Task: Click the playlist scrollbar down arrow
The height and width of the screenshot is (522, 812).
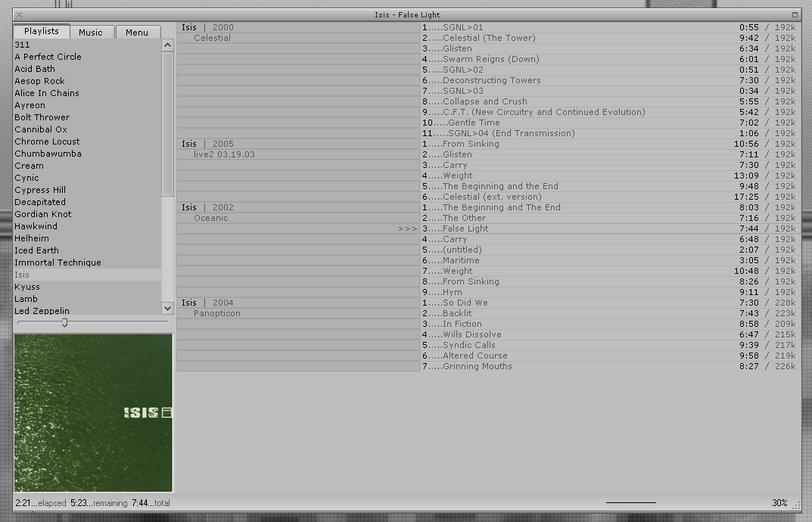Action: coord(167,308)
